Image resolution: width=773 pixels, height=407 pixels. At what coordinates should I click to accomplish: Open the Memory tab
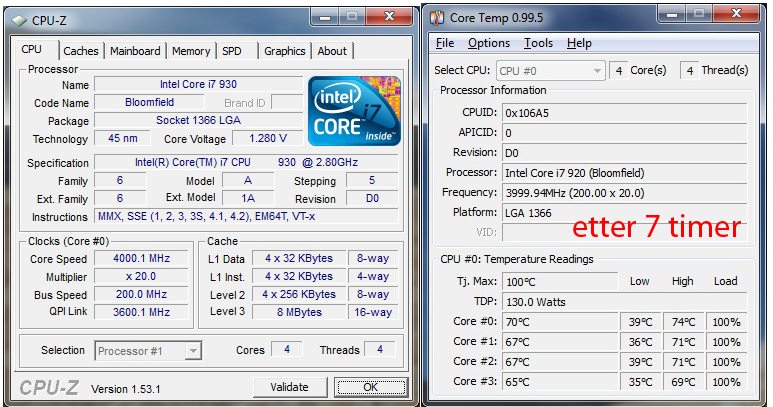[x=191, y=51]
